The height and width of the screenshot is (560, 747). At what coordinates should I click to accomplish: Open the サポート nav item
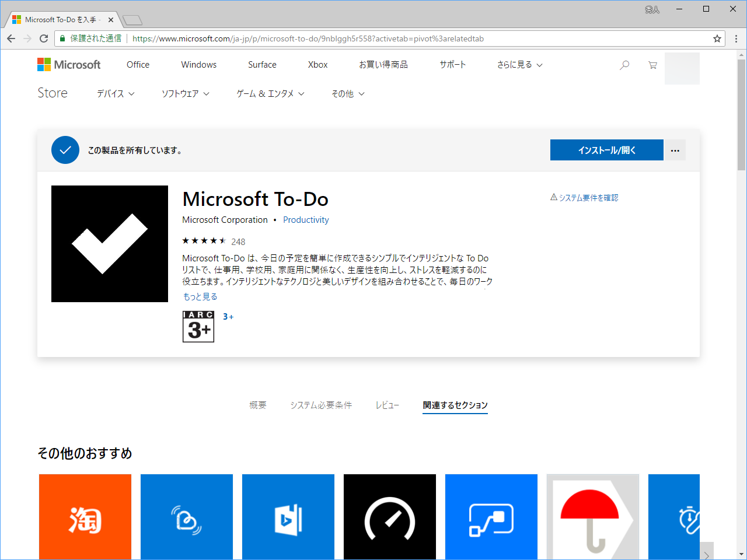[453, 65]
